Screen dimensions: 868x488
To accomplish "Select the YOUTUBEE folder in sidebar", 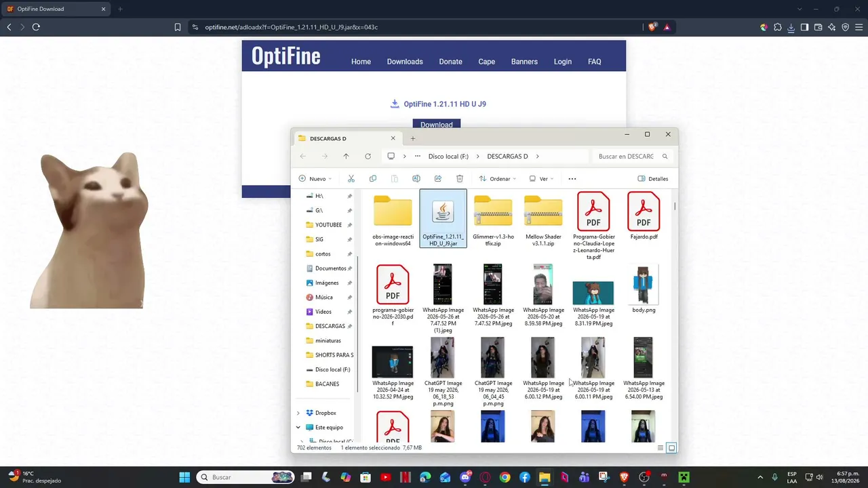I will [x=328, y=225].
